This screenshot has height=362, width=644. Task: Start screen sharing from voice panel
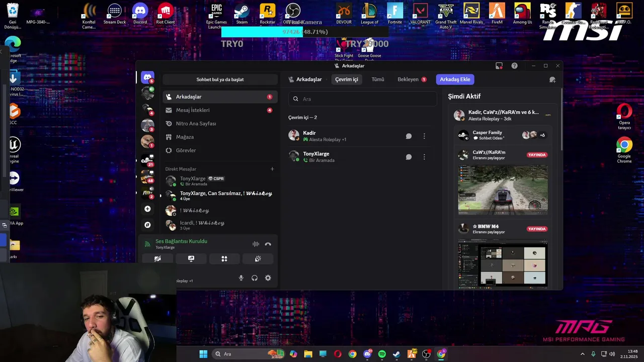pyautogui.click(x=191, y=258)
